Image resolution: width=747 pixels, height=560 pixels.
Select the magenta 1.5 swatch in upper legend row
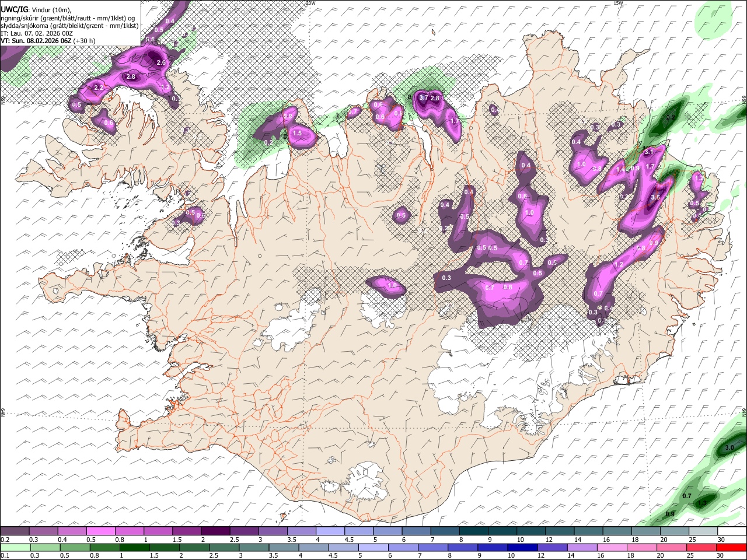[187, 531]
